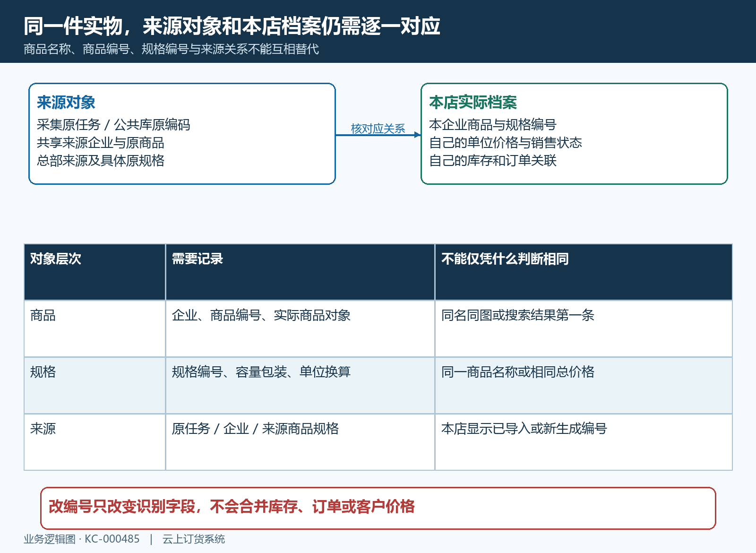Click cell 本店显示已导入或新生成编号
Image resolution: width=756 pixels, height=553 pixels.
pyautogui.click(x=584, y=442)
